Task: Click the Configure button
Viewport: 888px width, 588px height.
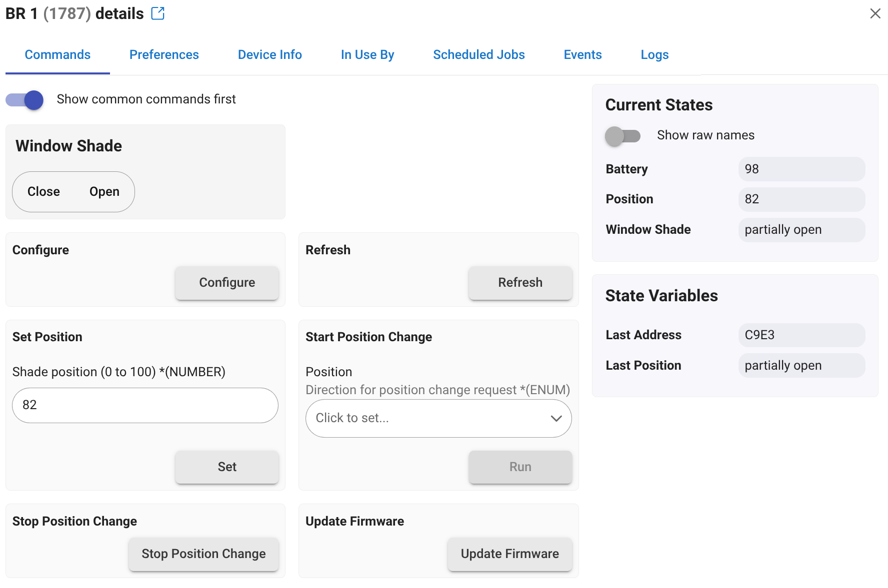Action: coord(227,283)
